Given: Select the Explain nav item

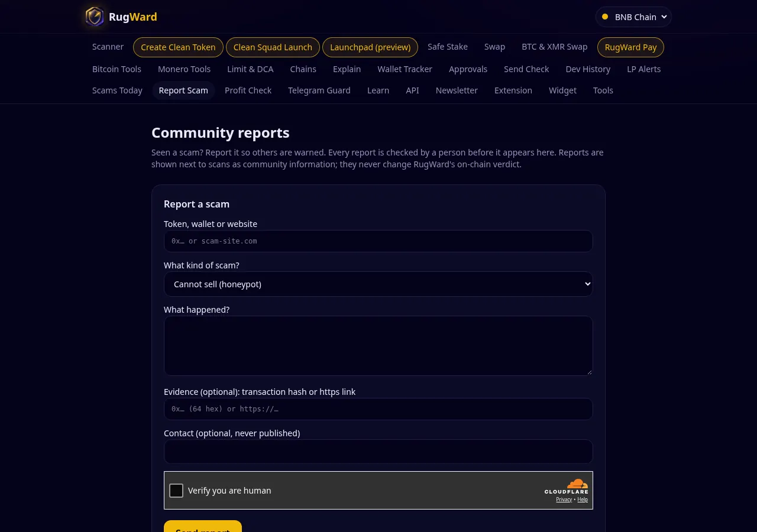Looking at the screenshot, I should pyautogui.click(x=347, y=69).
